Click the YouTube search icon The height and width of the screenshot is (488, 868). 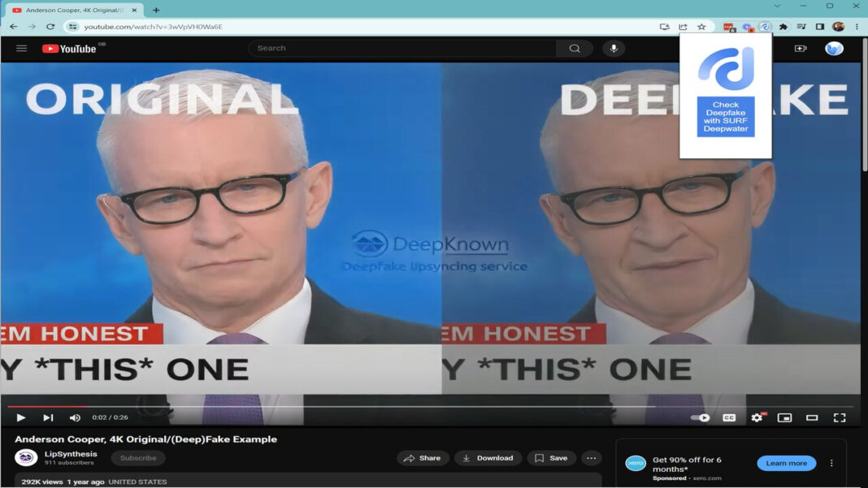[575, 48]
